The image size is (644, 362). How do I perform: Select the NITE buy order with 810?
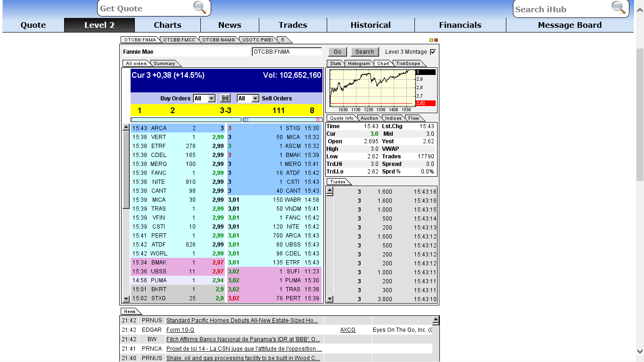pos(178,182)
